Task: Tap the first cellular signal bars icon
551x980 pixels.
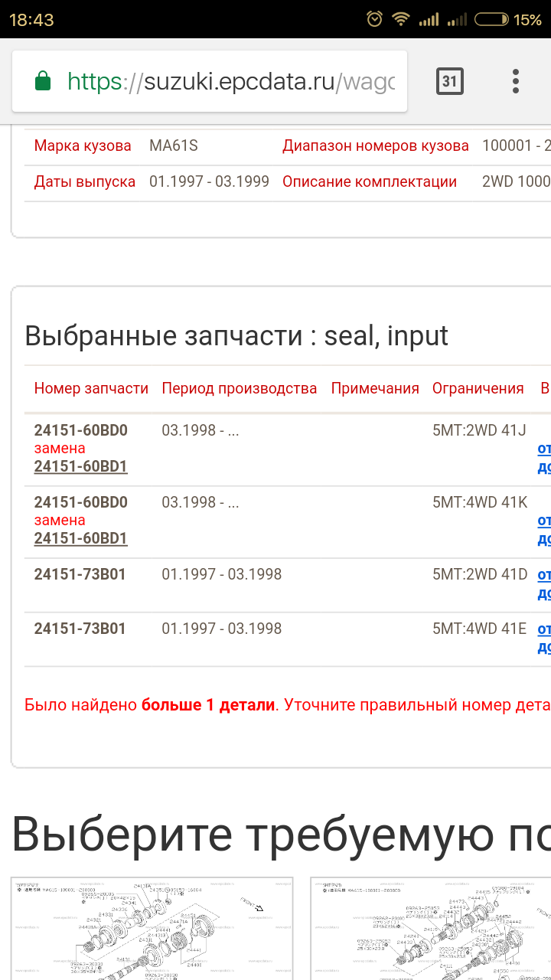Action: coord(429,19)
